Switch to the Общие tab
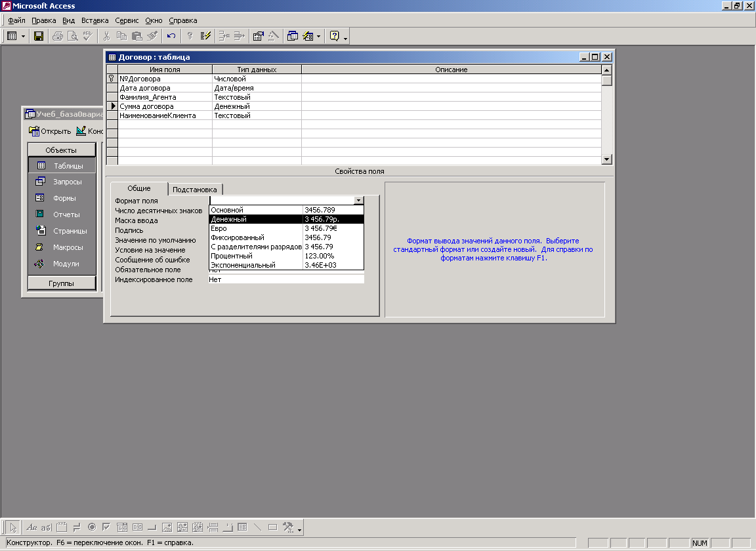The height and width of the screenshot is (551, 756). (x=139, y=188)
